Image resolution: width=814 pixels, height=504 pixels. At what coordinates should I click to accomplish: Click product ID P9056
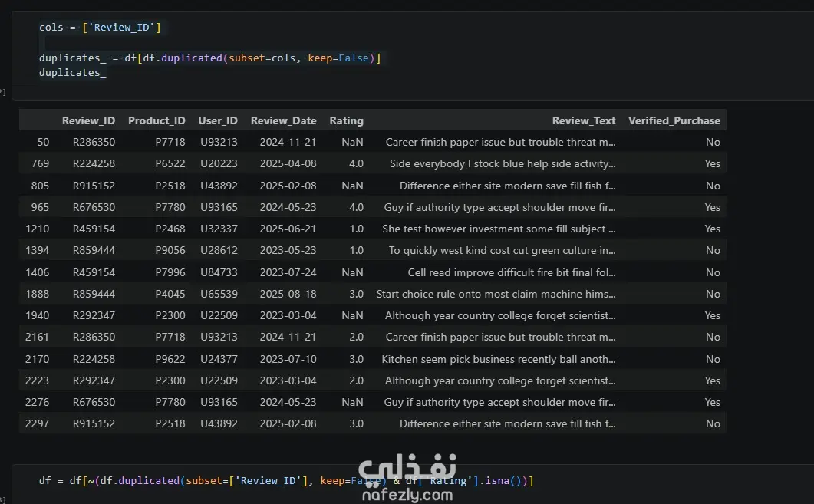tap(170, 250)
